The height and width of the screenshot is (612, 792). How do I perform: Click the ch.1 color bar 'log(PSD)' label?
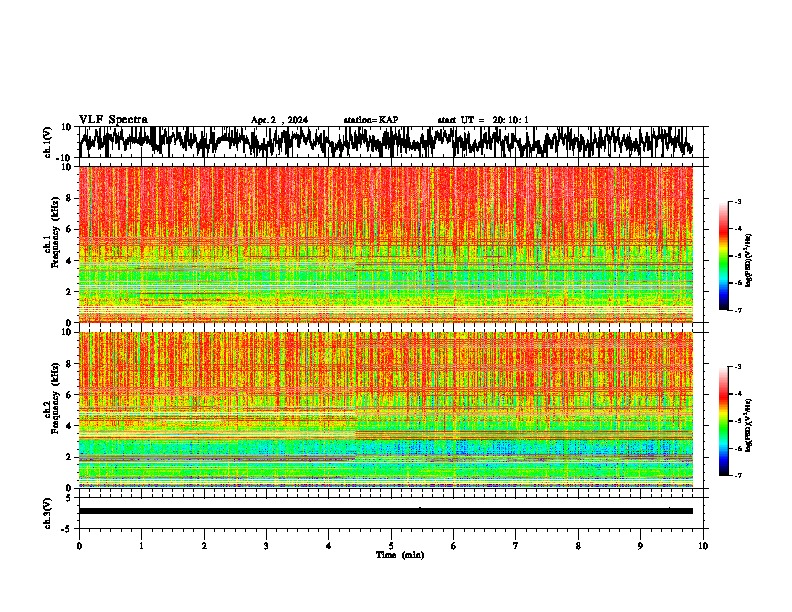point(749,260)
